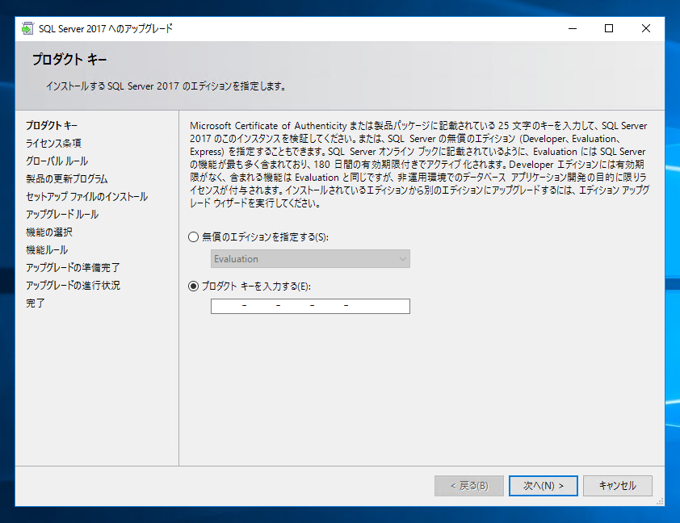
Task: Click 完了 in the step list
Action: tap(35, 304)
